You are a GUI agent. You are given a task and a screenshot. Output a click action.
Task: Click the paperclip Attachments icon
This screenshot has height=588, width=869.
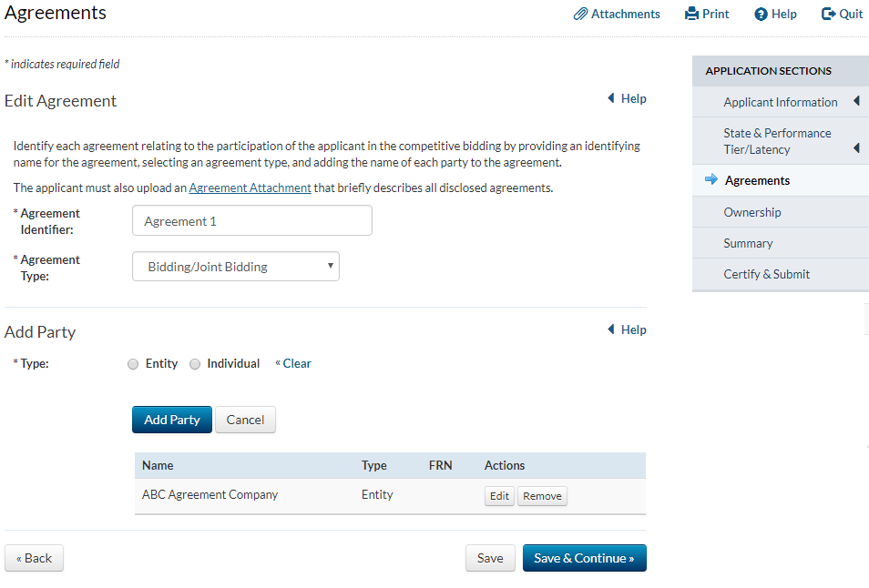click(580, 15)
